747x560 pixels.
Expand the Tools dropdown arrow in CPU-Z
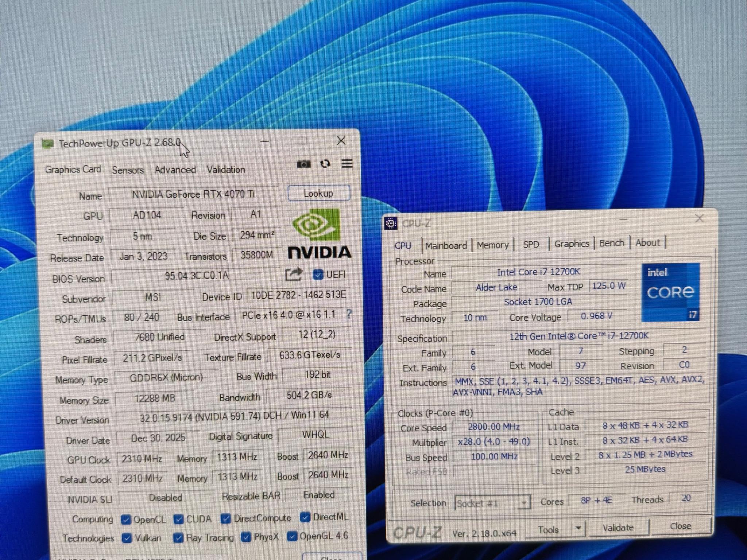(578, 528)
